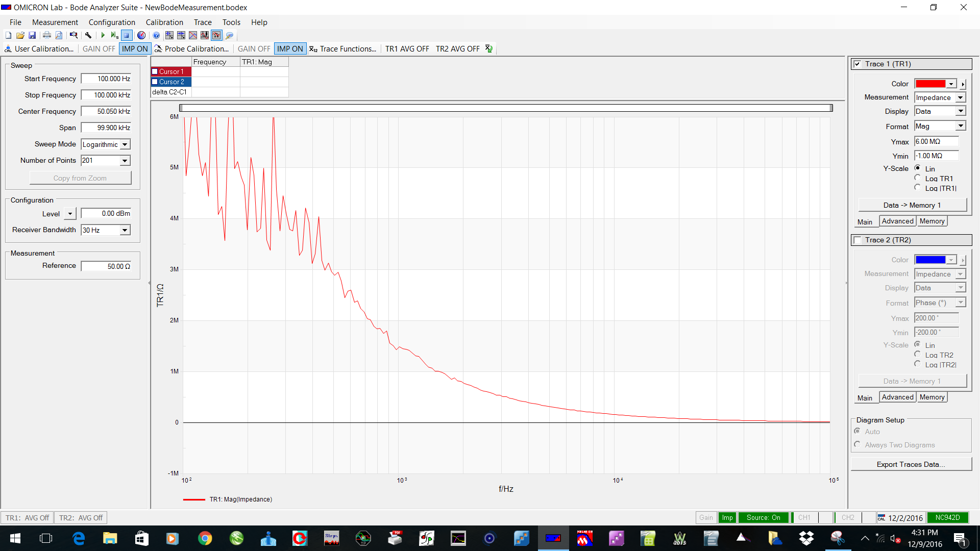This screenshot has width=980, height=551.
Task: Open Chrome from the taskbar
Action: coord(205,538)
